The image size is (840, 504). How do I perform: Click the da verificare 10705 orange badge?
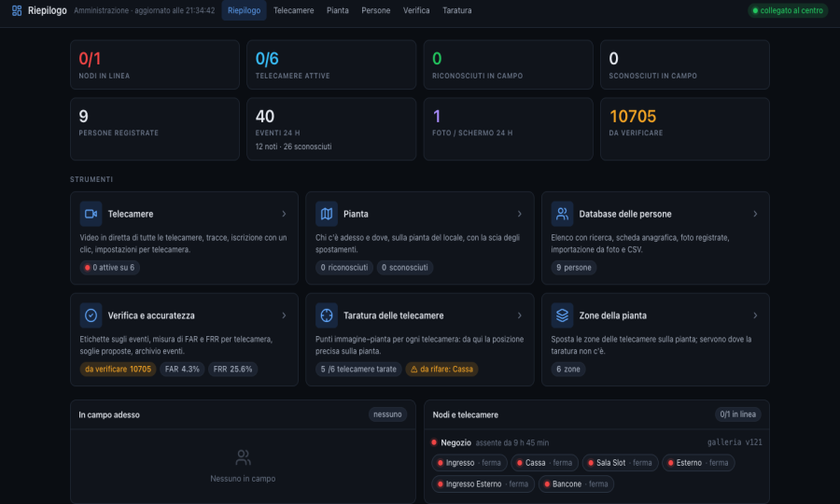(x=118, y=369)
